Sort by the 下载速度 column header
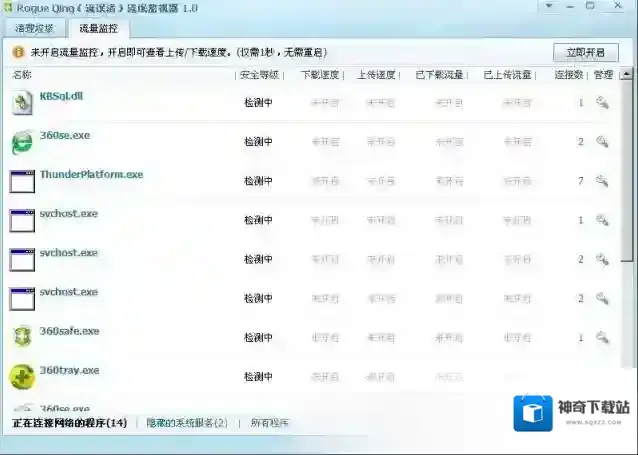The width and height of the screenshot is (638, 455). pyautogui.click(x=319, y=74)
